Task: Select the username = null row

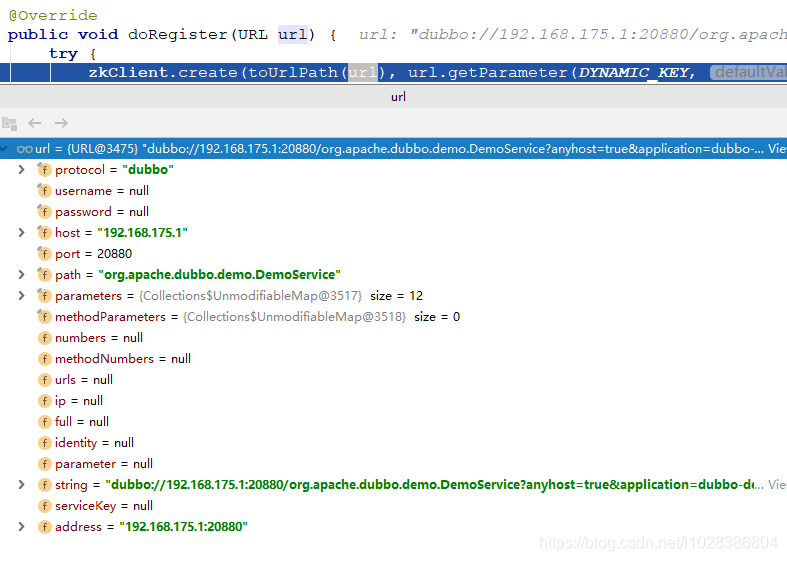Action: [x=394, y=191]
